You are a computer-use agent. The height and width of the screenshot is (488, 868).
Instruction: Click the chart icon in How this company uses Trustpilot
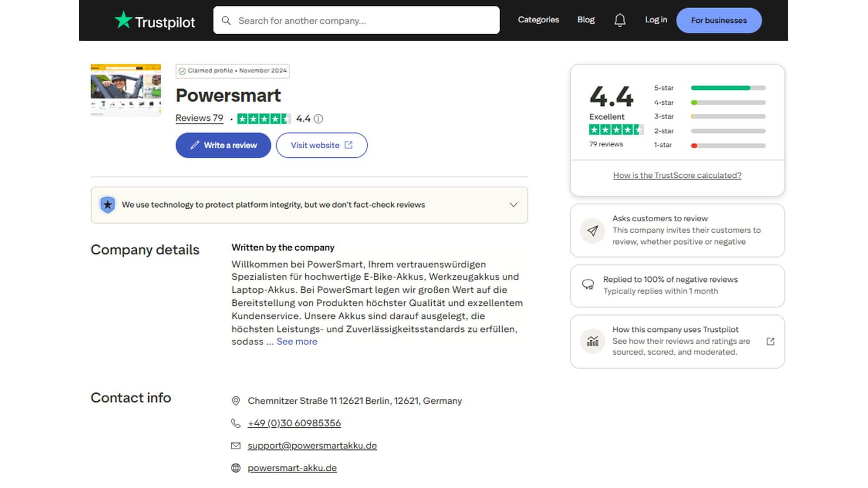(592, 341)
